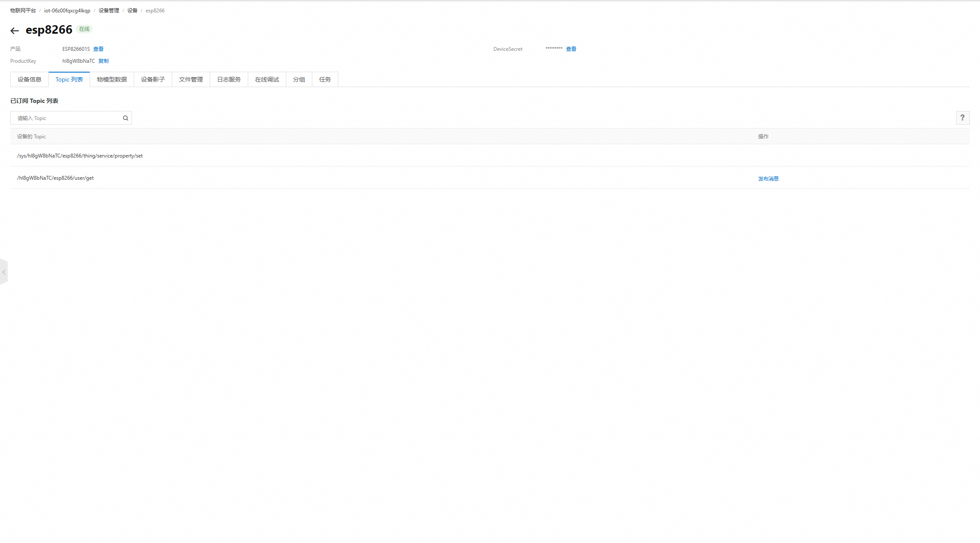Select the Topic 列表 tab
Image resolution: width=980 pixels, height=543 pixels.
(x=69, y=80)
